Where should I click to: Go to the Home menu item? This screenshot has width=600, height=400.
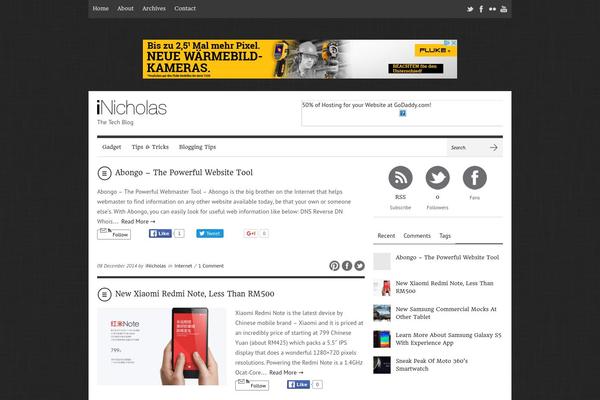(101, 8)
